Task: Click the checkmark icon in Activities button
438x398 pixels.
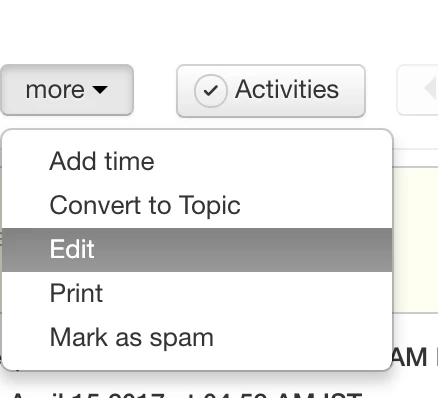Action: point(211,91)
